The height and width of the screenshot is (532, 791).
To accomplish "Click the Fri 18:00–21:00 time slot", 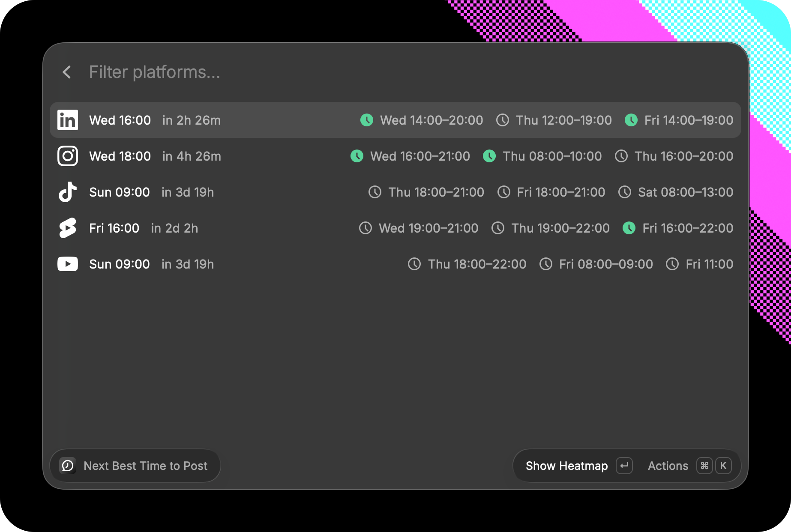I will click(x=561, y=192).
